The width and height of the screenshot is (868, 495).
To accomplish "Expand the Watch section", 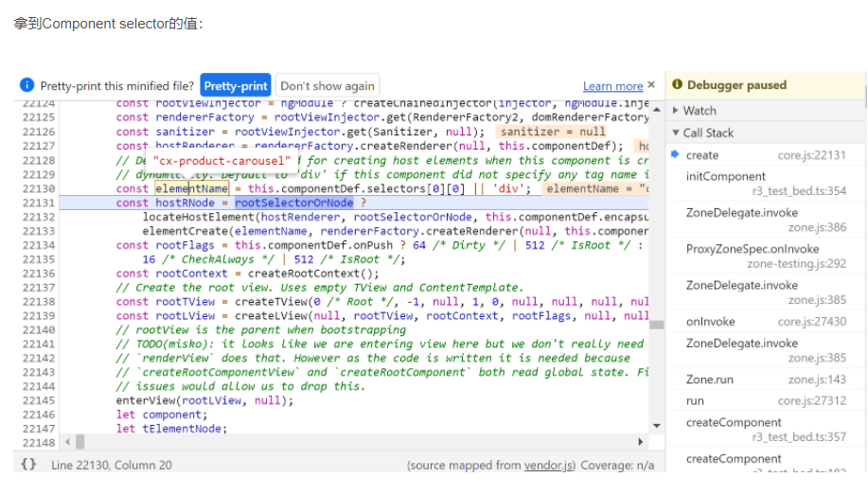I will [700, 110].
